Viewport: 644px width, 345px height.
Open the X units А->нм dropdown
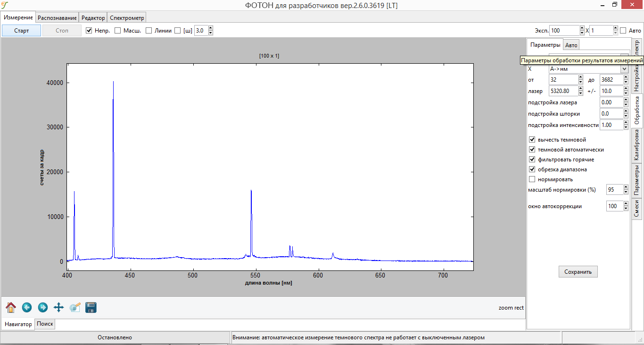(625, 69)
